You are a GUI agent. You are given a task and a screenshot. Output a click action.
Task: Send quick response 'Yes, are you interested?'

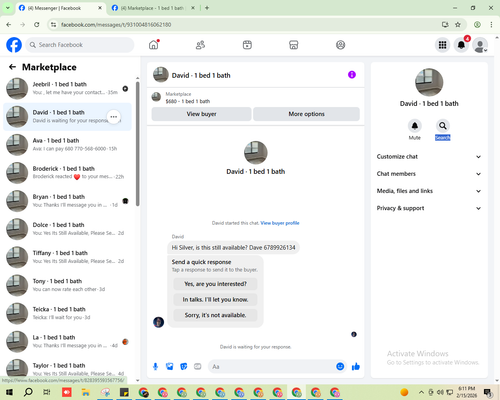pos(215,284)
